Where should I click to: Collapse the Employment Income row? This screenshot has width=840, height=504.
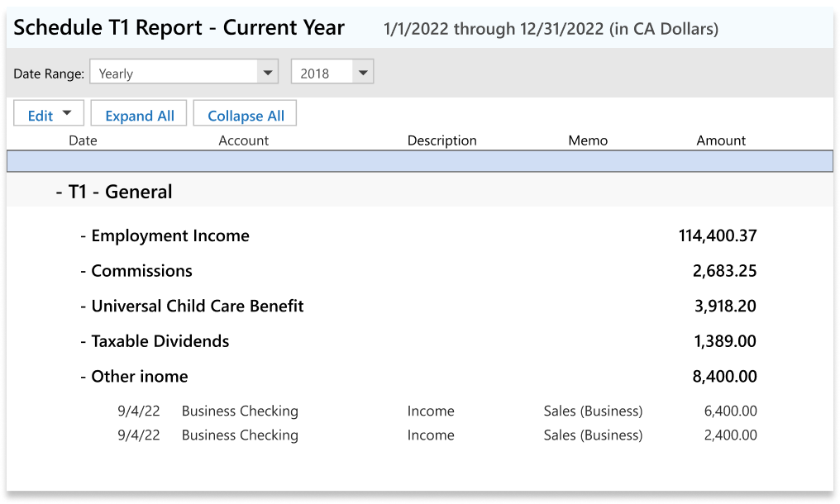84,236
